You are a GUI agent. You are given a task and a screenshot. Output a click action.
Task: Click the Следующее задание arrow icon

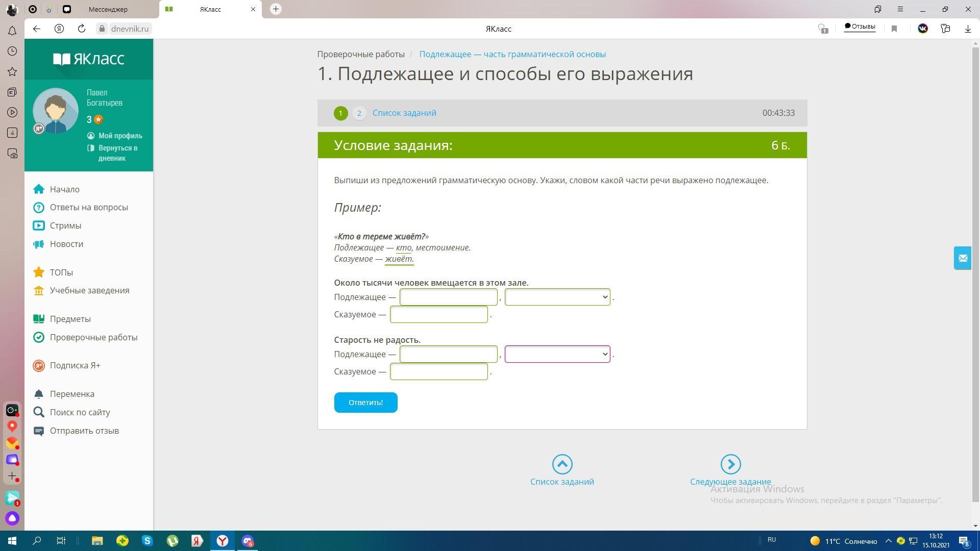click(x=730, y=464)
